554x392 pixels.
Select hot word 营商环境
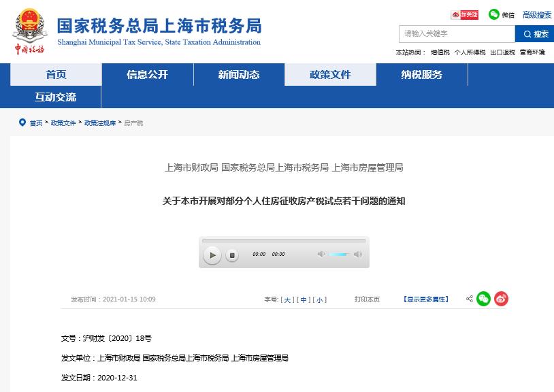point(532,52)
